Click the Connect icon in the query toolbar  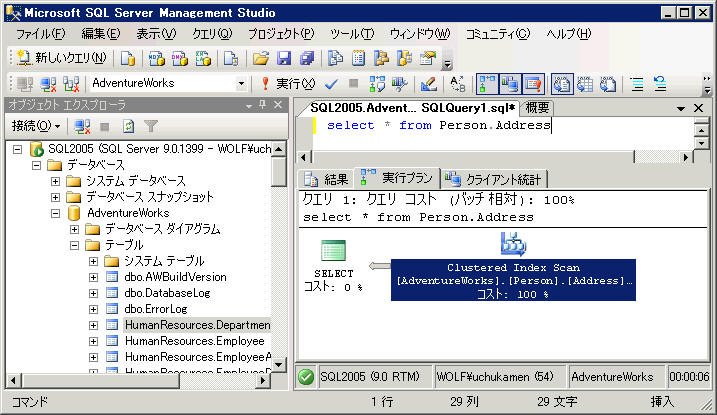click(25, 84)
